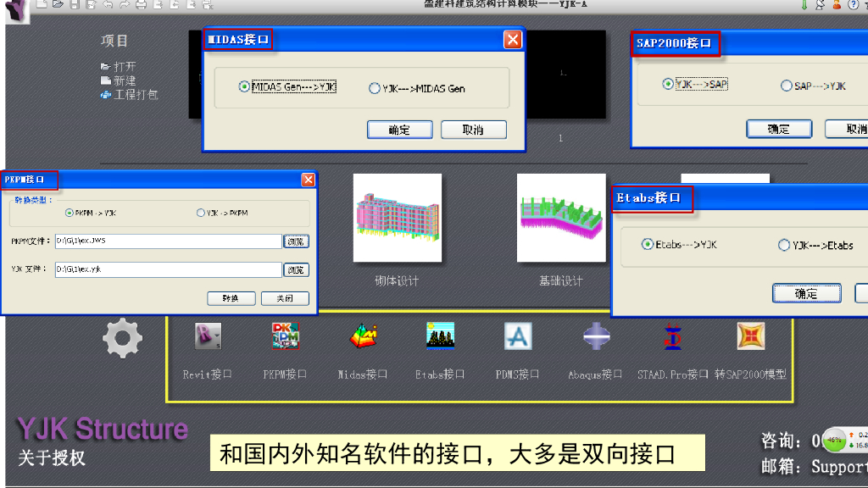
Task: Open the 转SAP2000模型 icon
Action: 751,335
